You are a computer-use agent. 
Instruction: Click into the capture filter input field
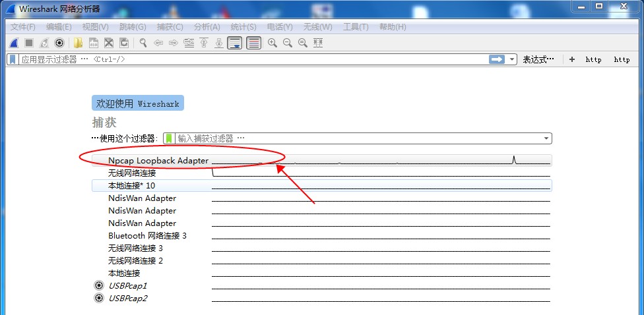(360, 138)
